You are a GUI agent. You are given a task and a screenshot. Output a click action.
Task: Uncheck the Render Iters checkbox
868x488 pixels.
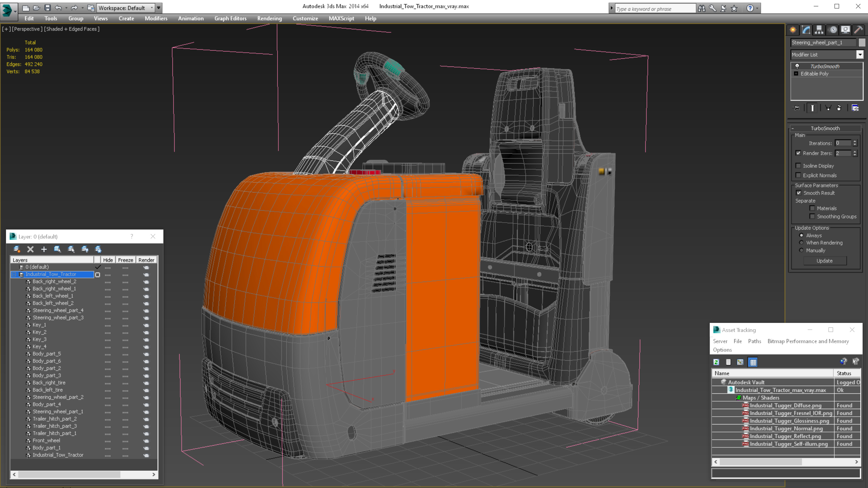coord(798,153)
